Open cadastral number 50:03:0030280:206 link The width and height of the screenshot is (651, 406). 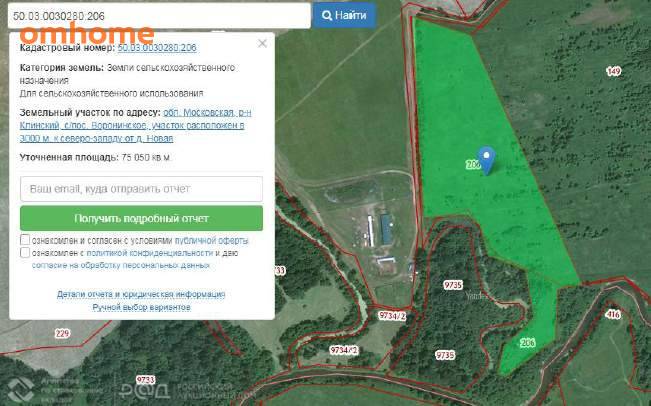[157, 48]
